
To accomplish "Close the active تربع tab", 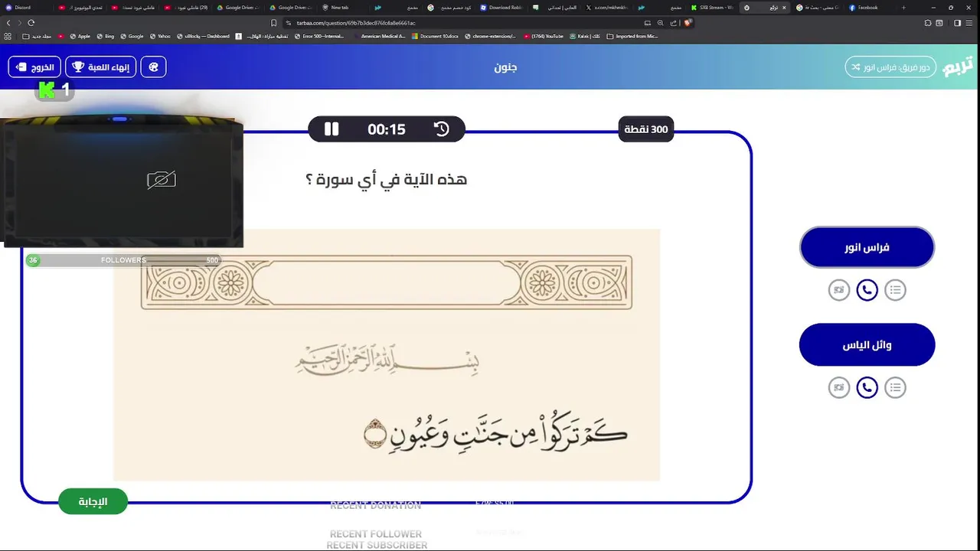I will point(783,8).
